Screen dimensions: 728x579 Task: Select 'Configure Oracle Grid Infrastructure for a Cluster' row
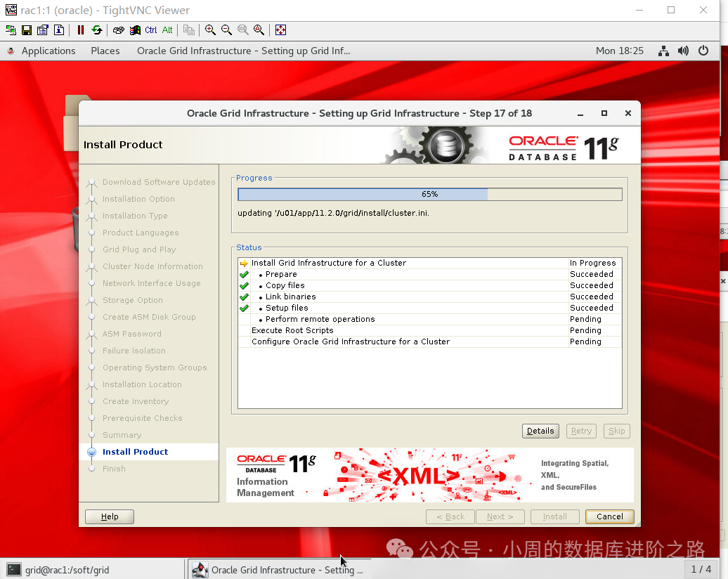(429, 341)
